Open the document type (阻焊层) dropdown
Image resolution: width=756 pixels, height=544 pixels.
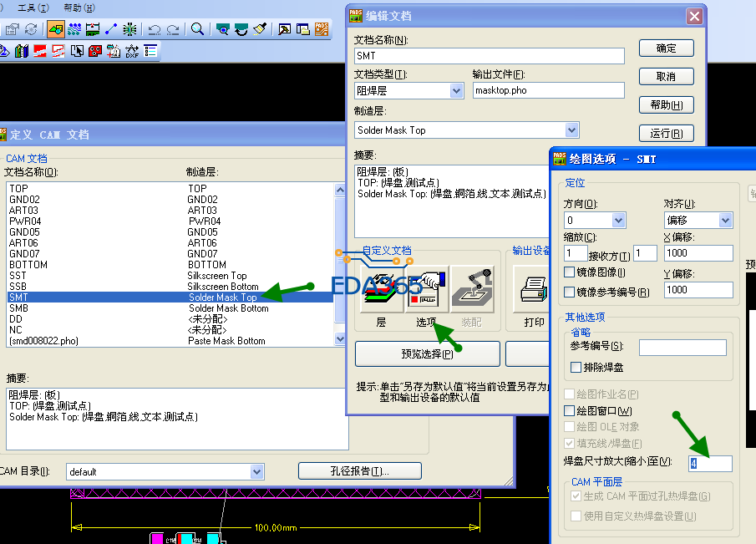click(456, 90)
